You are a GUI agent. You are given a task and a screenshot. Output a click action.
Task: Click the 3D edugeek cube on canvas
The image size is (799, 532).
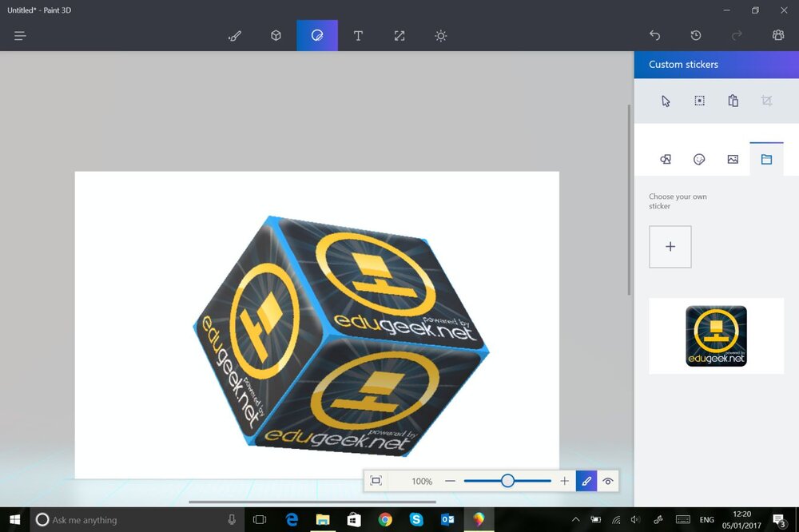click(340, 335)
